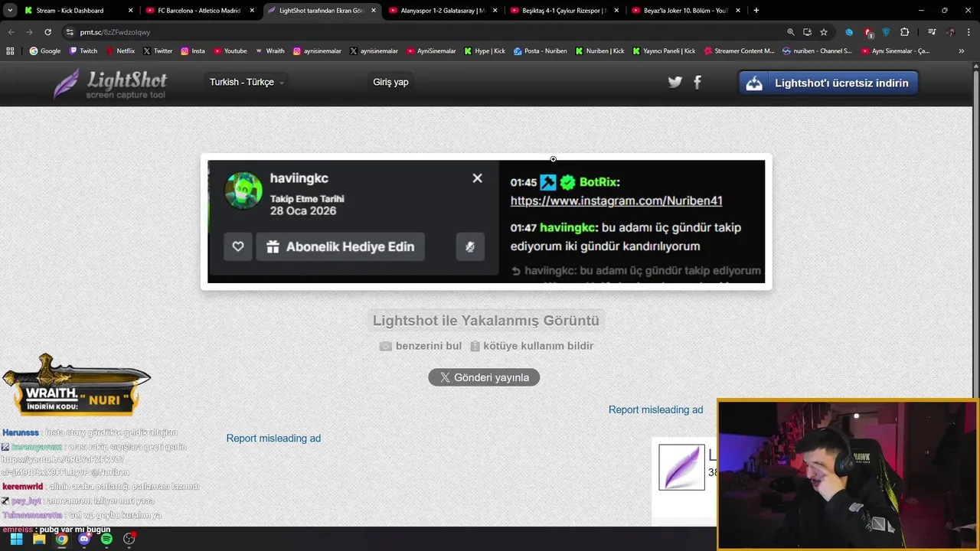Click kötüye kullanım bildir link
This screenshot has width=980, height=551.
tap(531, 346)
